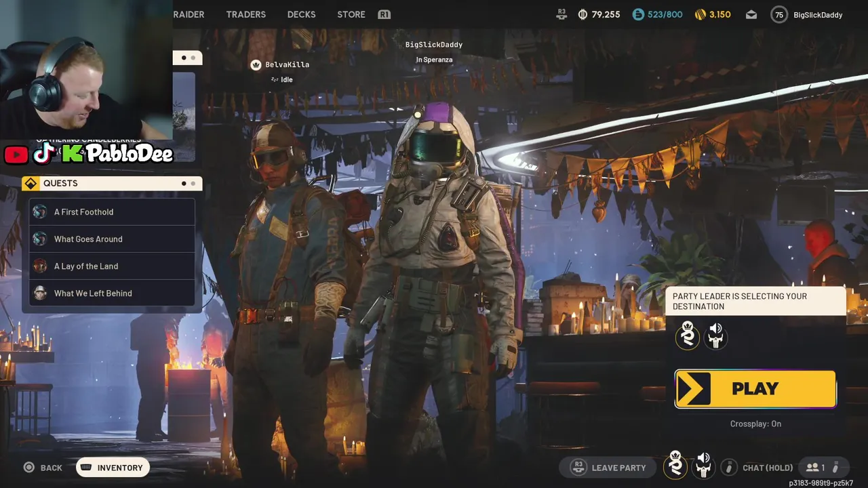
Task: Open the mail envelope icon
Action: (751, 14)
